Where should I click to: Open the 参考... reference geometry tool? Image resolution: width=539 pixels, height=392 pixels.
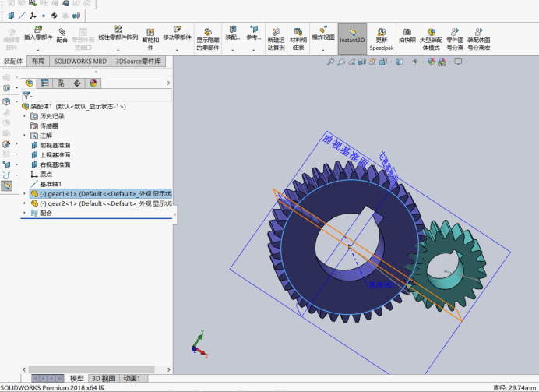[x=254, y=34]
